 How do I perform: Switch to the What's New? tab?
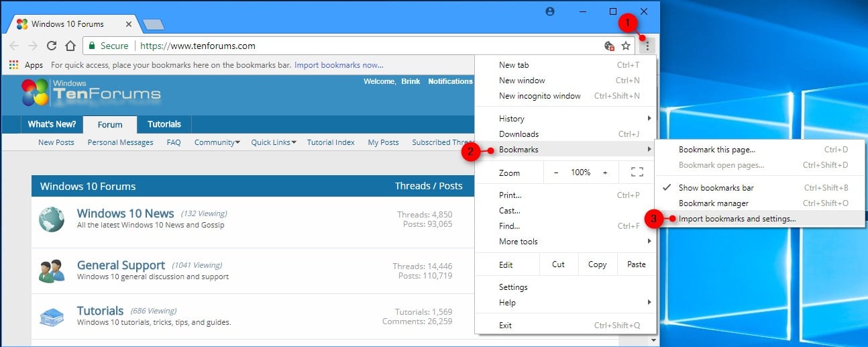pyautogui.click(x=52, y=124)
